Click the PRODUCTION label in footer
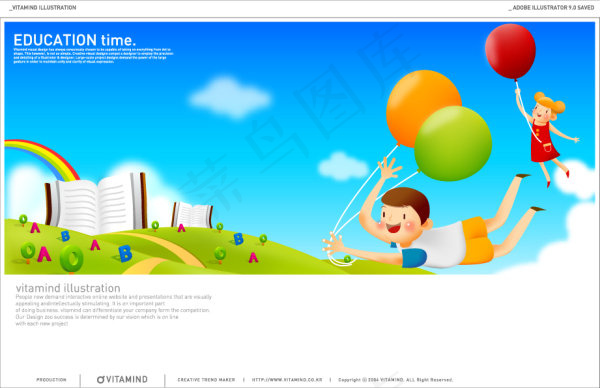The height and width of the screenshot is (388, 600). click(x=51, y=380)
